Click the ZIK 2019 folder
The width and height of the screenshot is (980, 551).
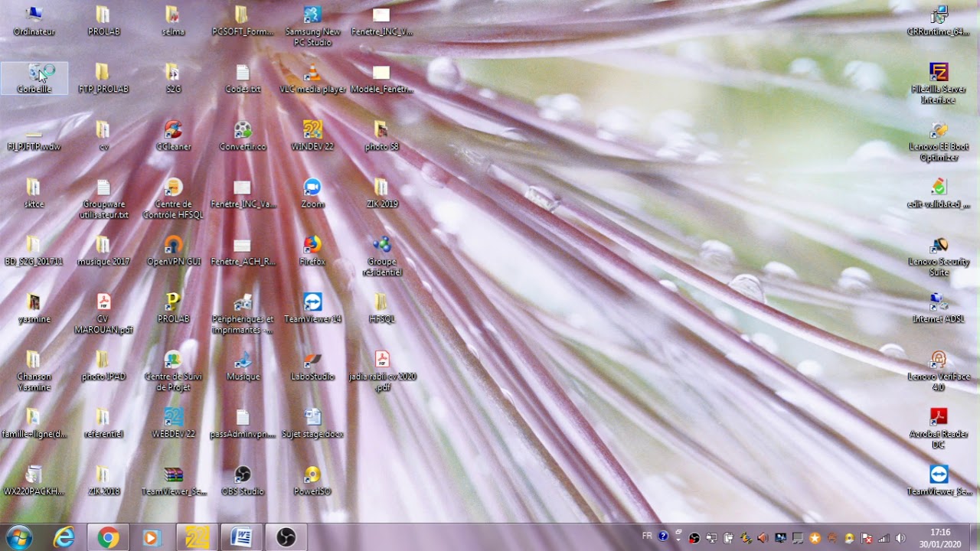(x=381, y=193)
